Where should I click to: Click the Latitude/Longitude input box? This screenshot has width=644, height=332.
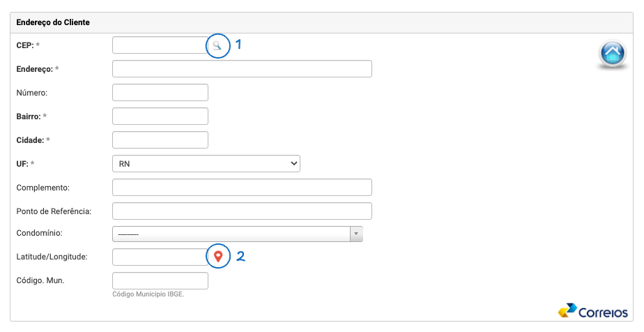[160, 257]
